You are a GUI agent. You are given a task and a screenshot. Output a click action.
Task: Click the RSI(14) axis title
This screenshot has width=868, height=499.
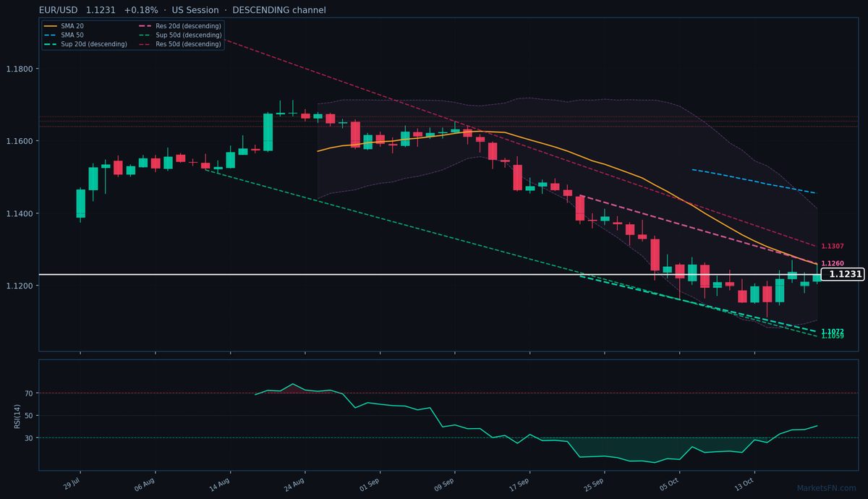[16, 414]
